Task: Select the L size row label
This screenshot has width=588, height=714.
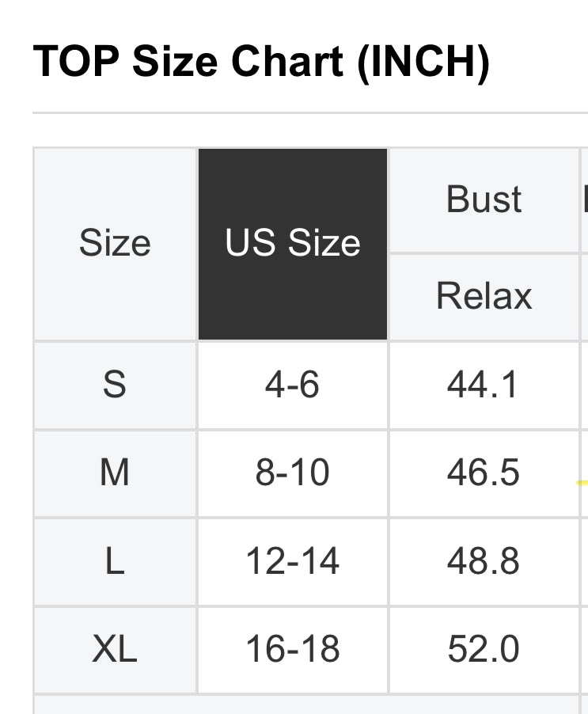Action: click(x=115, y=562)
